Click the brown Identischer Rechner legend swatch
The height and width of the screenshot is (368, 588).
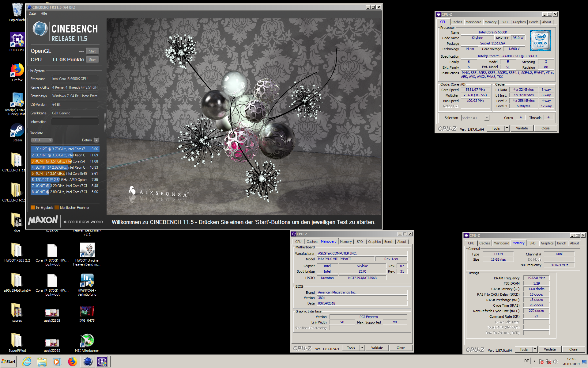[57, 208]
